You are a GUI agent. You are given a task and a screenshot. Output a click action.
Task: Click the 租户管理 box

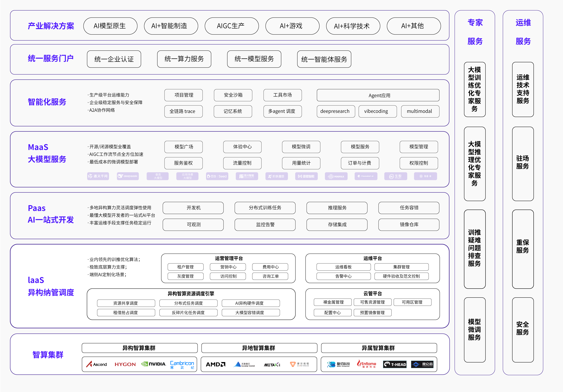pyautogui.click(x=186, y=267)
